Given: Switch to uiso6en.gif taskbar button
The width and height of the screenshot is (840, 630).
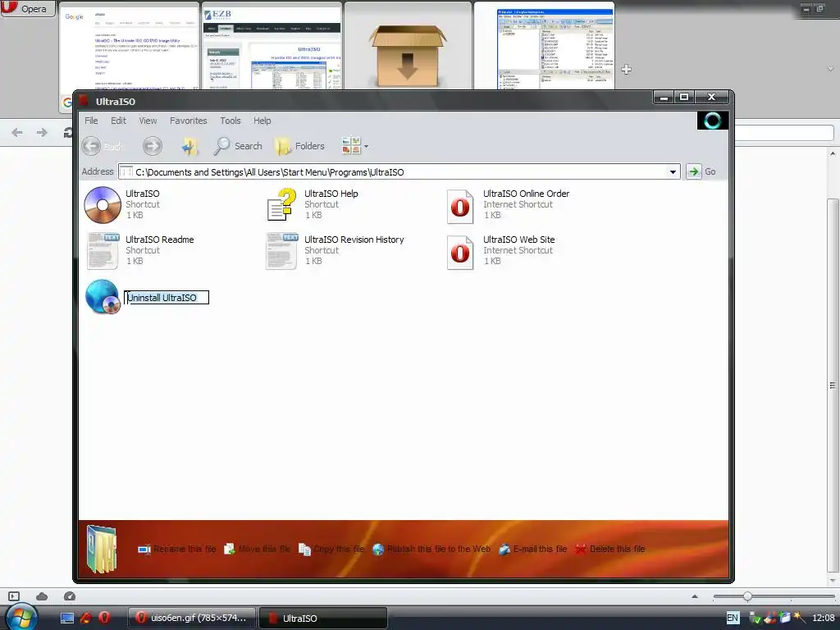Looking at the screenshot, I should (x=192, y=618).
